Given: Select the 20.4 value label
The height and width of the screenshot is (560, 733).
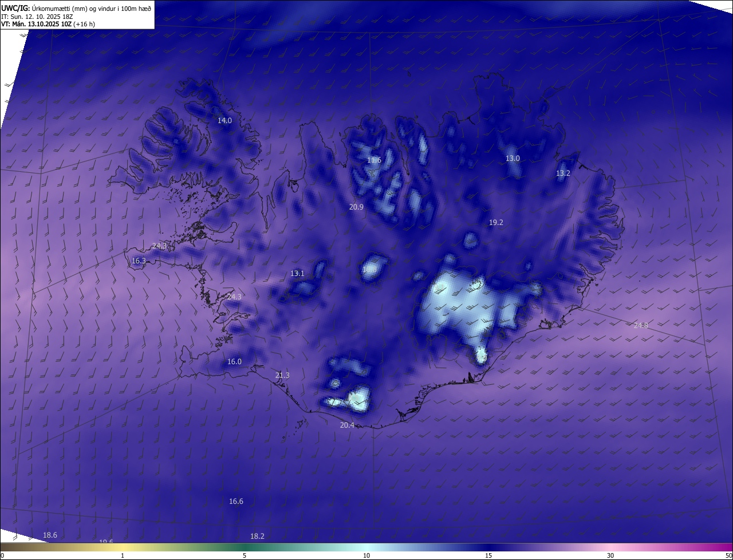Looking at the screenshot, I should pos(347,425).
